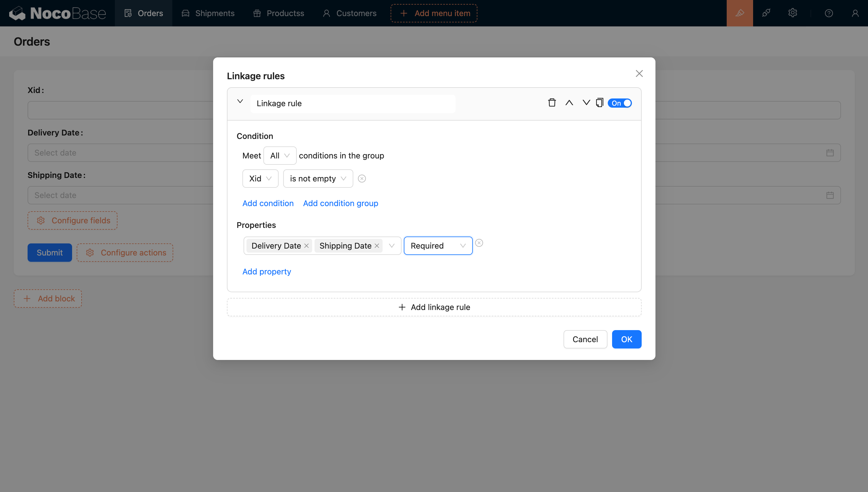Delete the linkage rule via trash icon

[551, 102]
